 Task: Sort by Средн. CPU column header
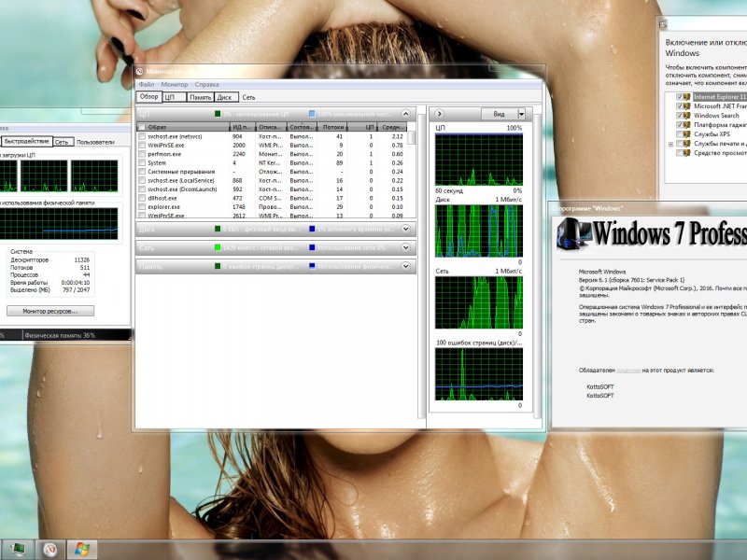pos(392,127)
